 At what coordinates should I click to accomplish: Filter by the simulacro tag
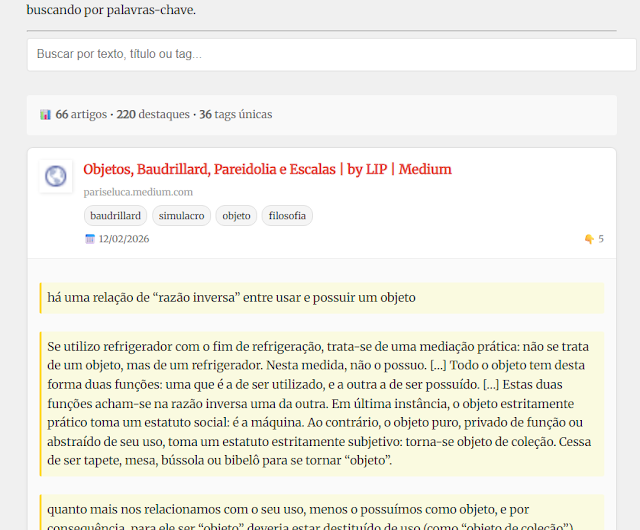180,215
